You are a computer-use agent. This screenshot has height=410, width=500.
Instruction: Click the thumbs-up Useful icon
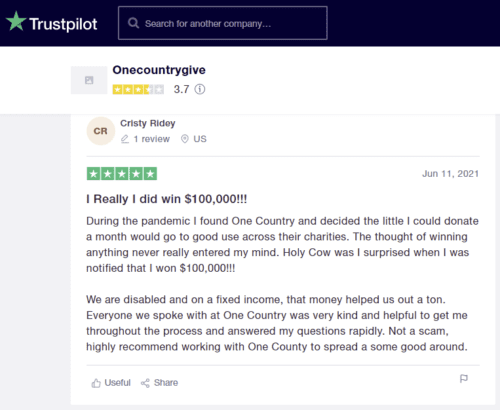coord(96,383)
